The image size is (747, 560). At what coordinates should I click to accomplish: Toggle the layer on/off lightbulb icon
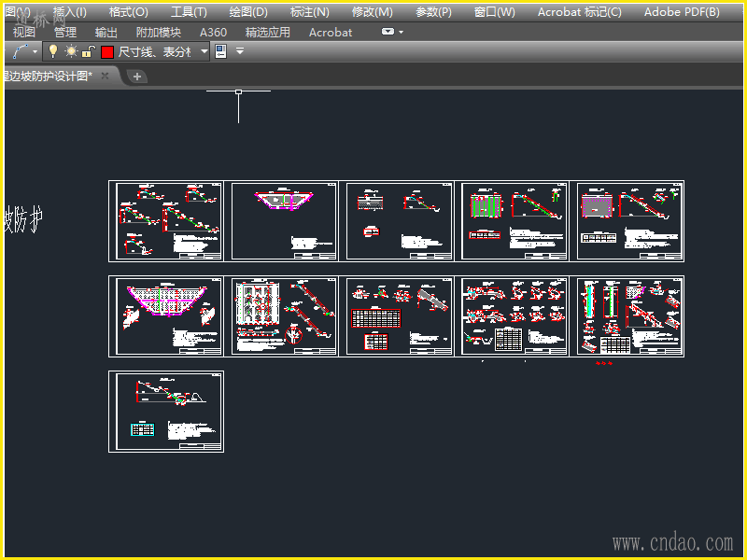(53, 52)
